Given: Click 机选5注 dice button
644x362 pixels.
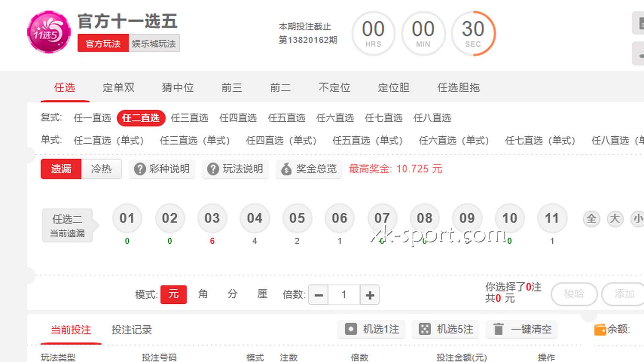Looking at the screenshot, I should click(x=446, y=329).
